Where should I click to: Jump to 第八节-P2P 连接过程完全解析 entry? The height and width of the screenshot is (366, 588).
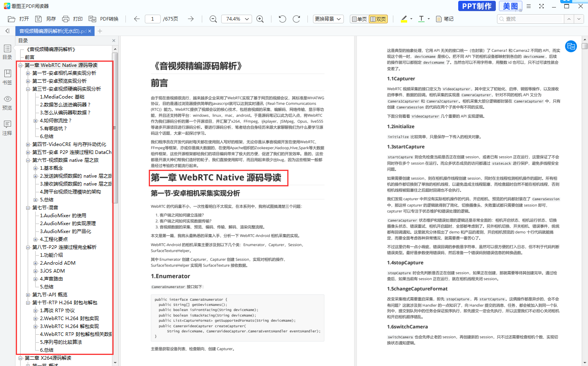[64, 247]
